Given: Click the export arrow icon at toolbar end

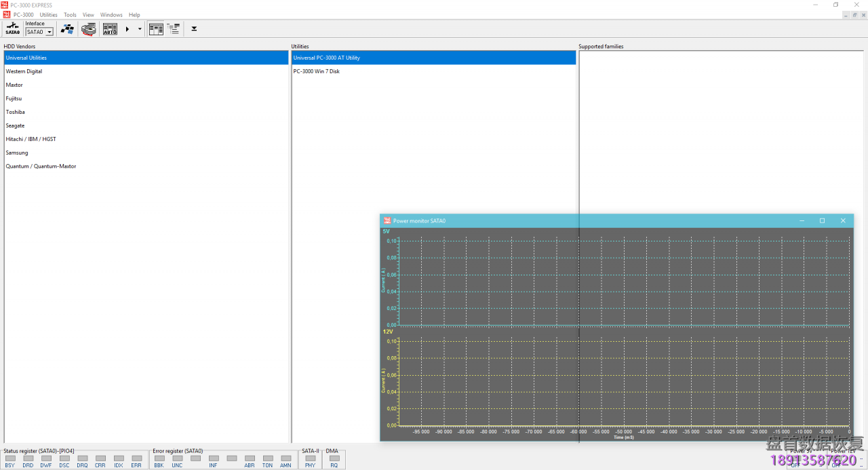Looking at the screenshot, I should click(x=194, y=28).
